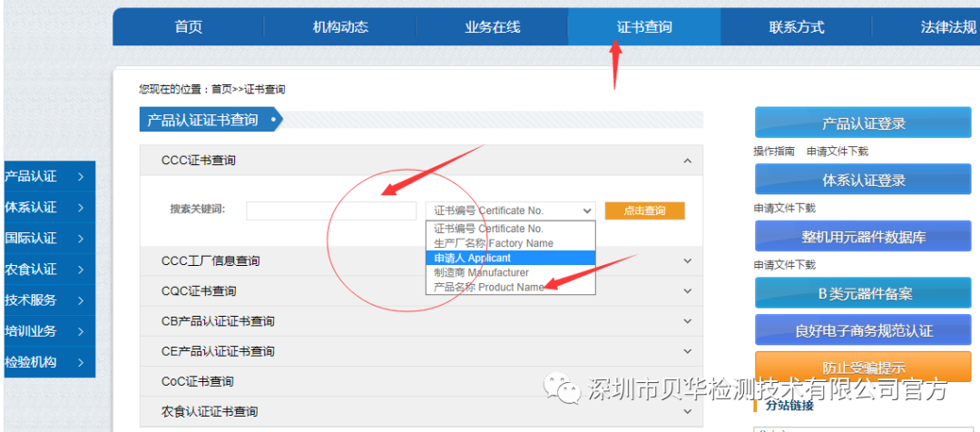Viewport: 980px width, 432px height.
Task: Open the 培训业务 sidebar item
Action: point(49,330)
